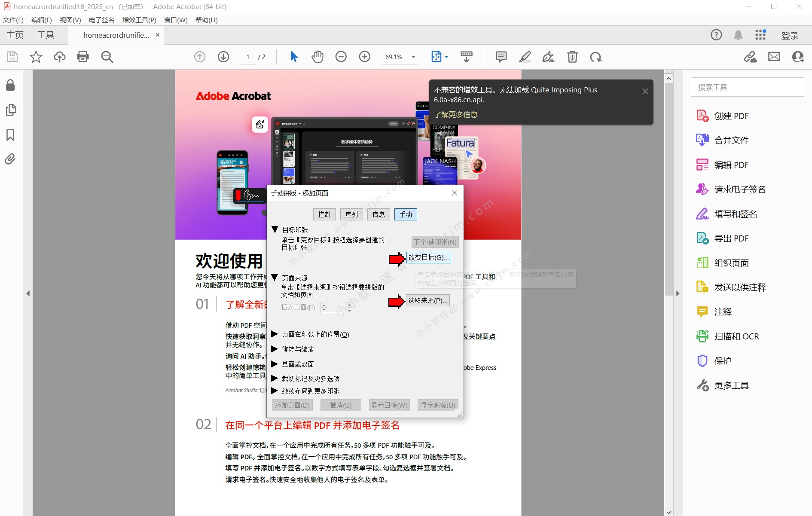The width and height of the screenshot is (812, 516).
Task: Switch to the 工具 tab
Action: pos(46,35)
